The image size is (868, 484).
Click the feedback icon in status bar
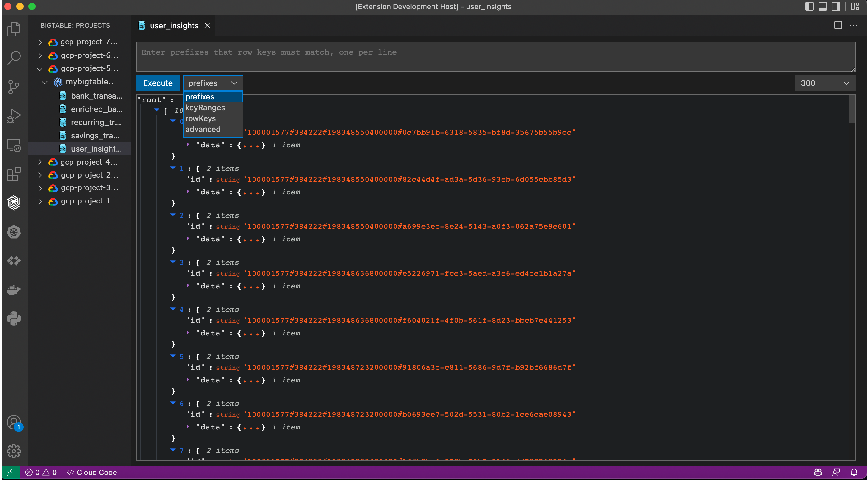pyautogui.click(x=836, y=473)
